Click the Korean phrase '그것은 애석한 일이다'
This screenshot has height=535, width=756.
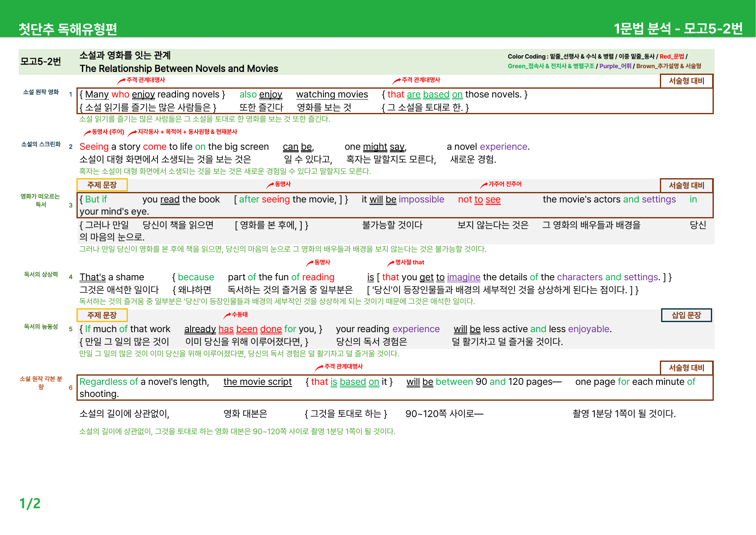[x=119, y=290]
